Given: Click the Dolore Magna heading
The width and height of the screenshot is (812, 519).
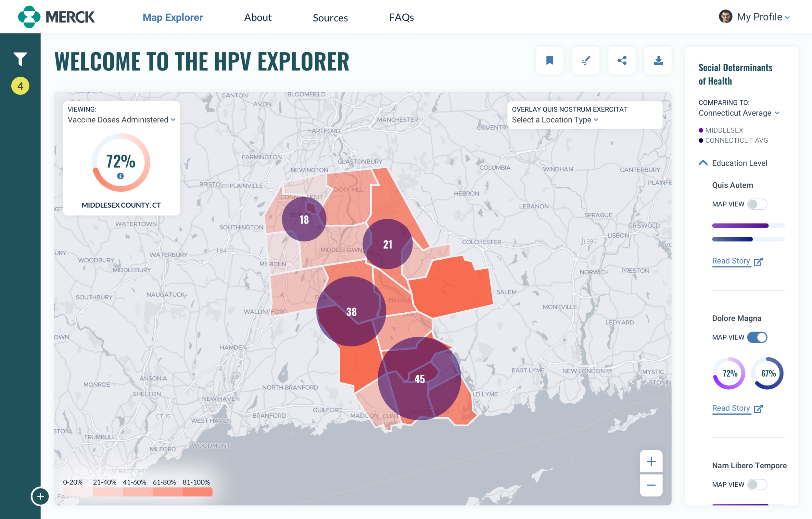Looking at the screenshot, I should tap(736, 318).
